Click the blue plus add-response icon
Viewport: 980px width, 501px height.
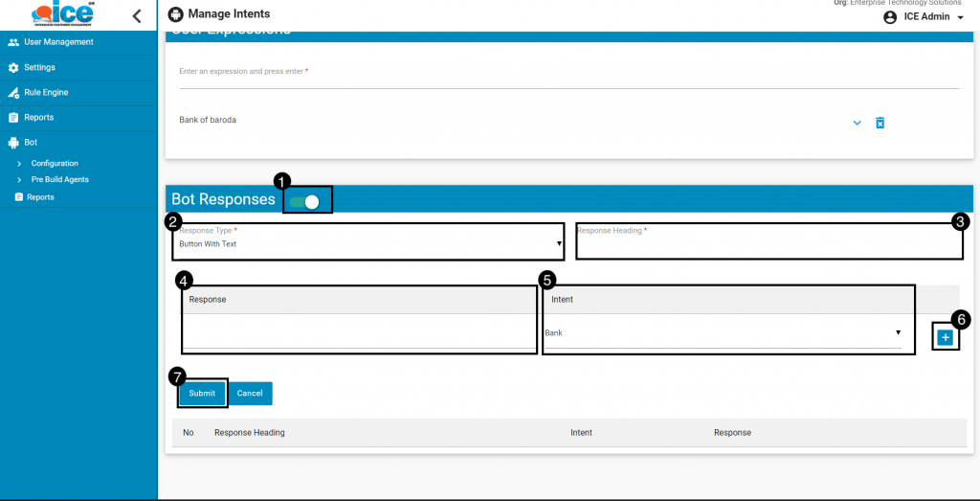click(x=945, y=337)
